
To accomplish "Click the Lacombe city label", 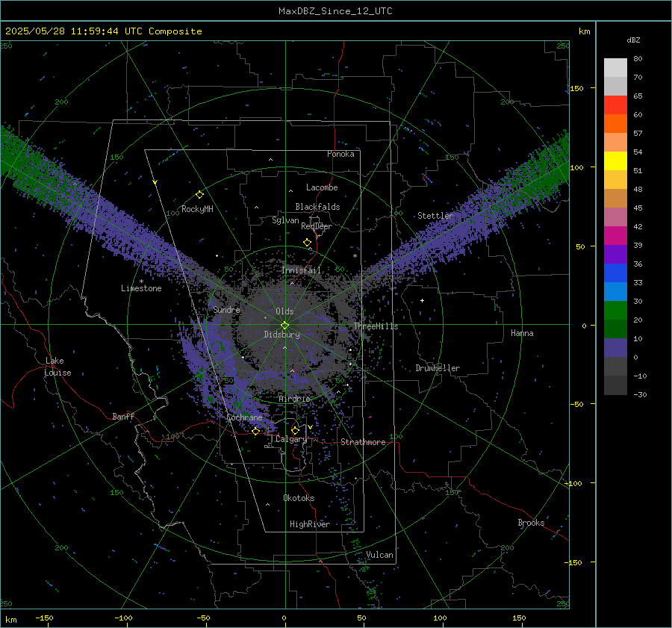I will 322,187.
